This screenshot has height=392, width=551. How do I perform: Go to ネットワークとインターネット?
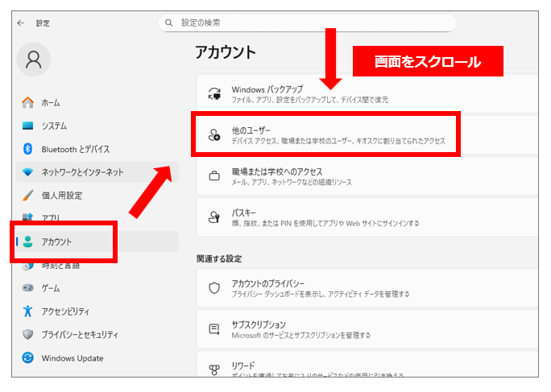click(x=97, y=172)
